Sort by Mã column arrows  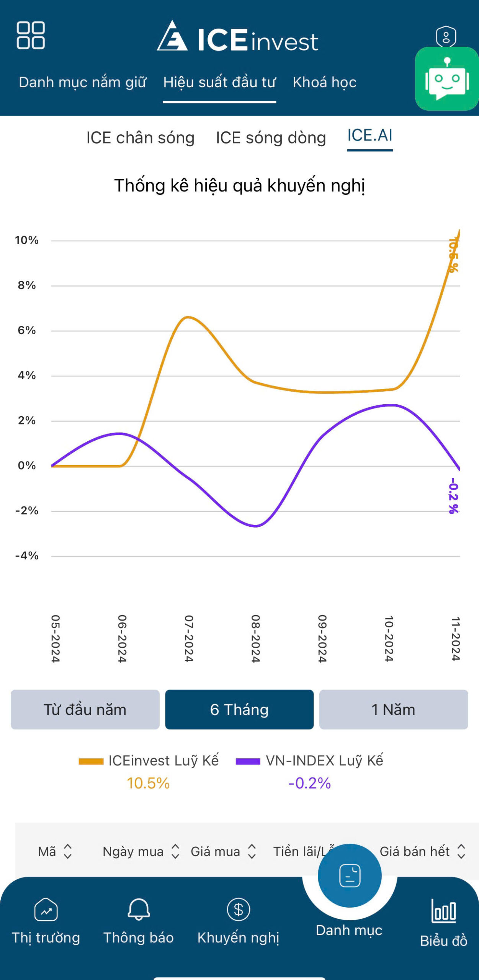tap(68, 851)
